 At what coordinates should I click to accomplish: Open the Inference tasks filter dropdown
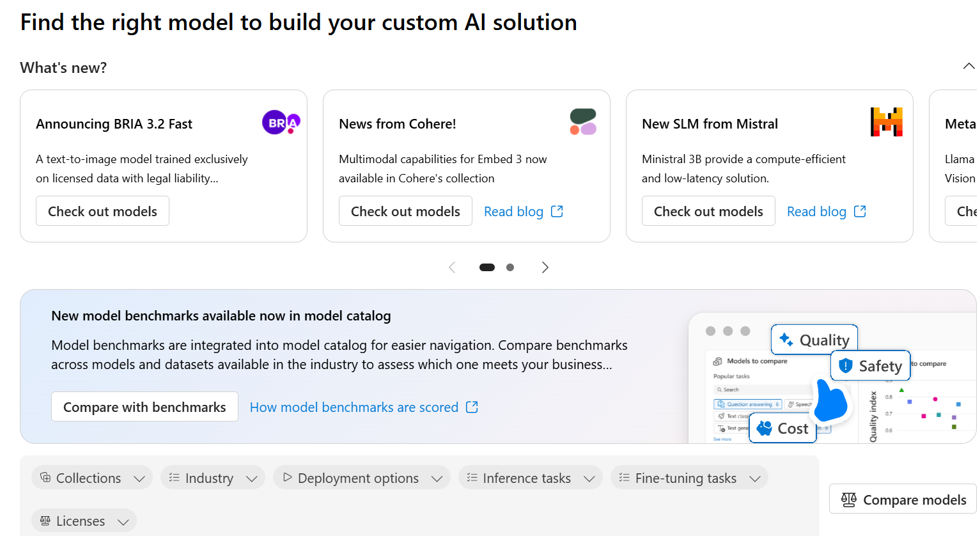(531, 478)
